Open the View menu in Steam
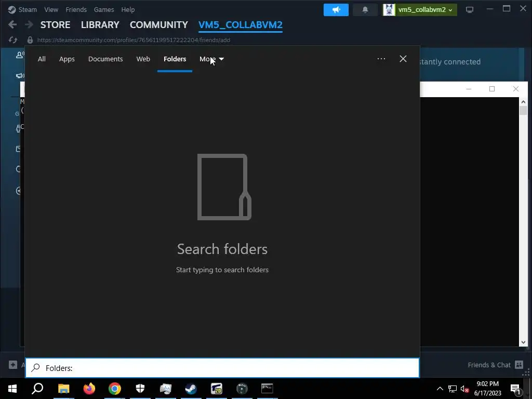532x399 pixels. (x=51, y=9)
